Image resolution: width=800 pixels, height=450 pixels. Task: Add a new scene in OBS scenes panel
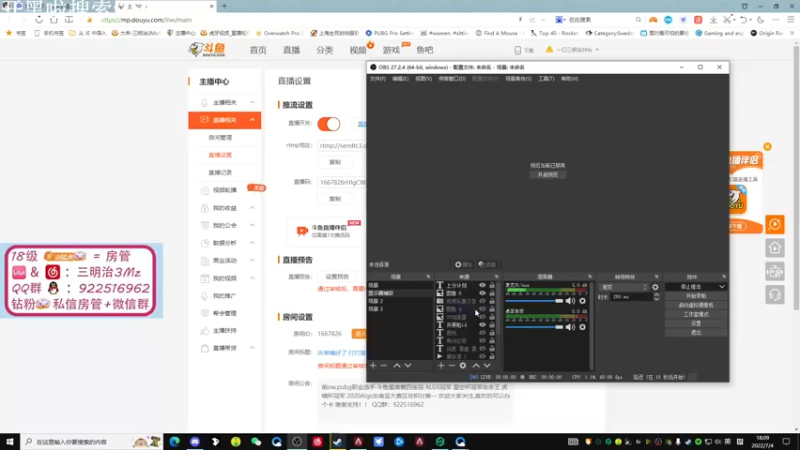[x=373, y=365]
